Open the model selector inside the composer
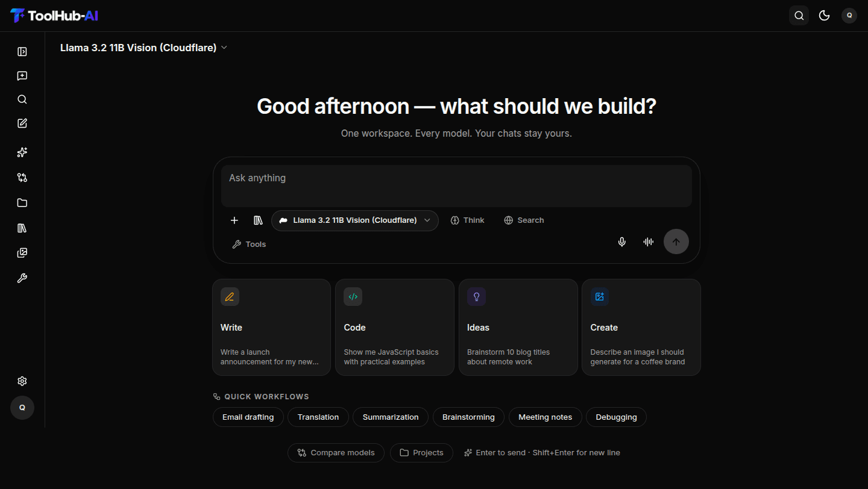Image resolution: width=868 pixels, height=489 pixels. (x=355, y=220)
